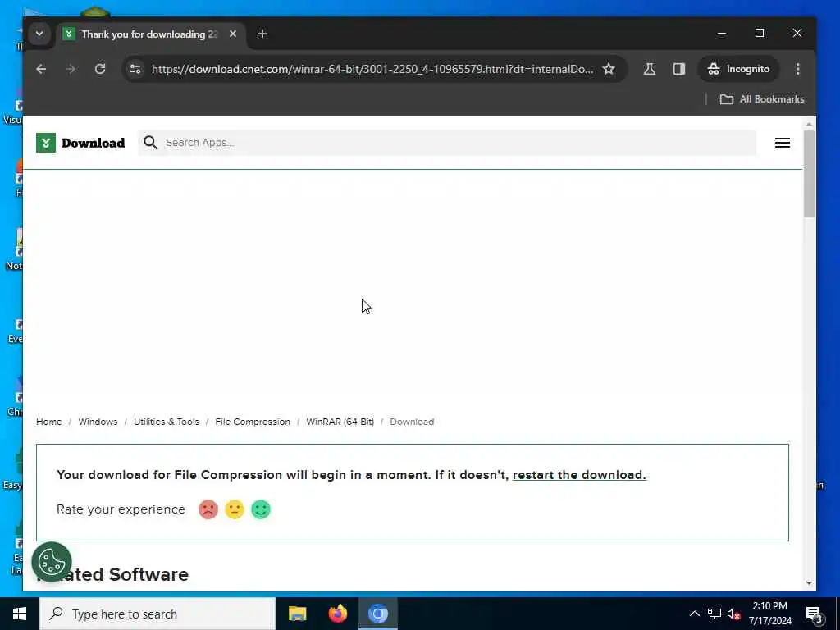Click 'restart the download' link
This screenshot has width=840, height=630.
point(579,475)
